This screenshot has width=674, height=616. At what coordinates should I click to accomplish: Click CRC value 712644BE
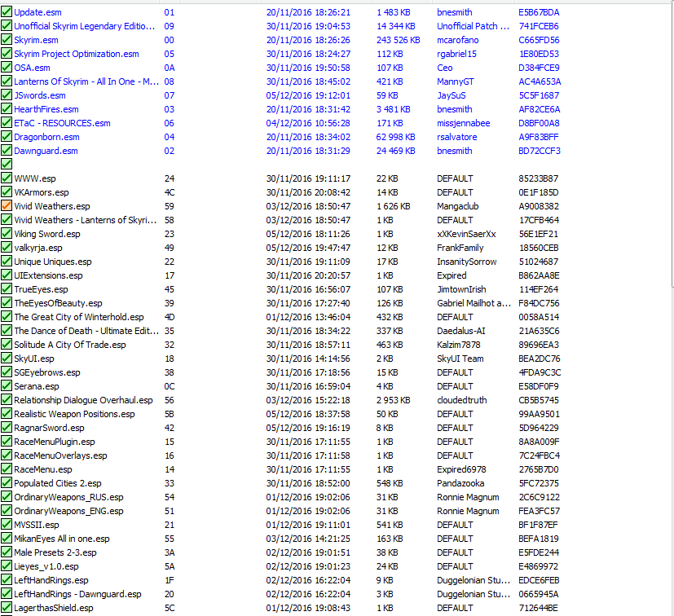(x=539, y=607)
